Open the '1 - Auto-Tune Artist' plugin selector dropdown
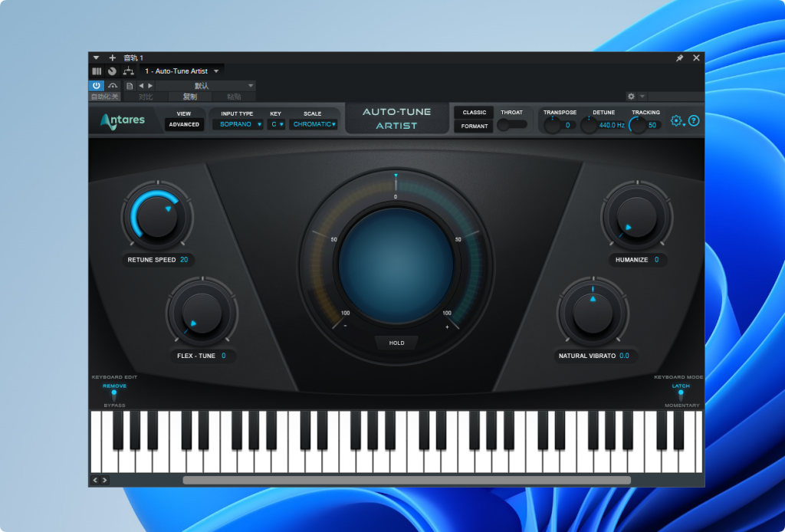This screenshot has height=532, width=785. 182,71
